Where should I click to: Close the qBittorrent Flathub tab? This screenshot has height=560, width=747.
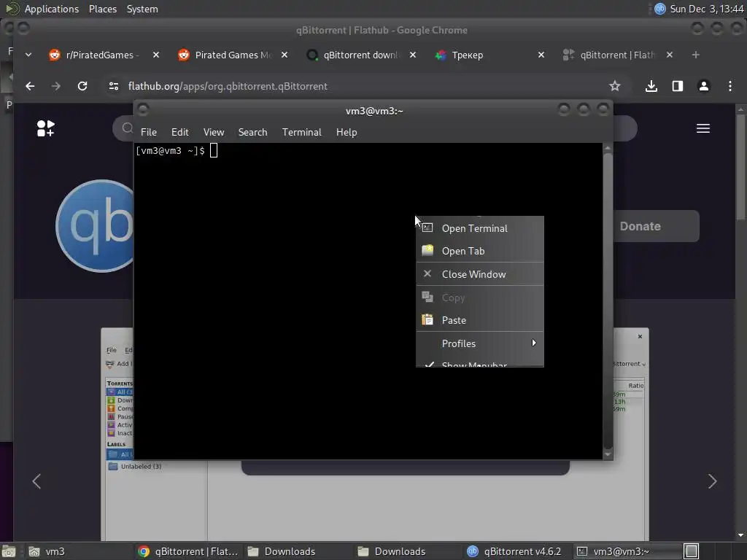tap(670, 55)
